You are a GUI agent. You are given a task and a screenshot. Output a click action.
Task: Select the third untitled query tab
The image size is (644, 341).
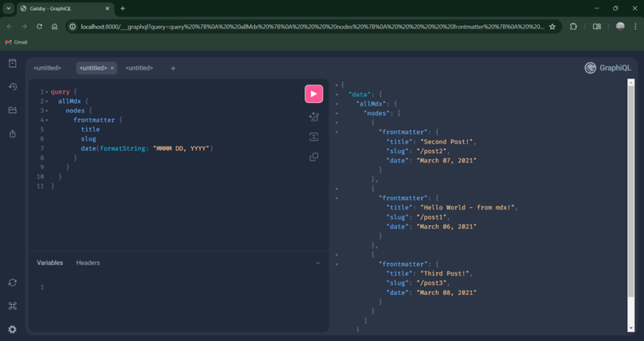coord(139,68)
